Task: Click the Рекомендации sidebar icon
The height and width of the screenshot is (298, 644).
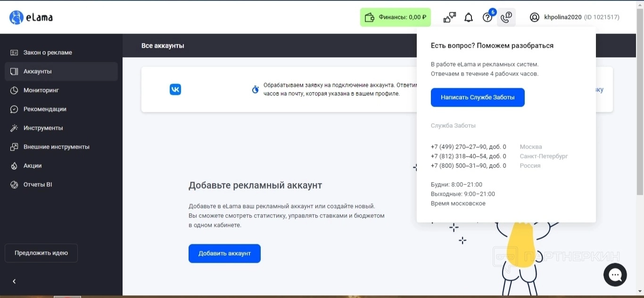Action: (14, 109)
